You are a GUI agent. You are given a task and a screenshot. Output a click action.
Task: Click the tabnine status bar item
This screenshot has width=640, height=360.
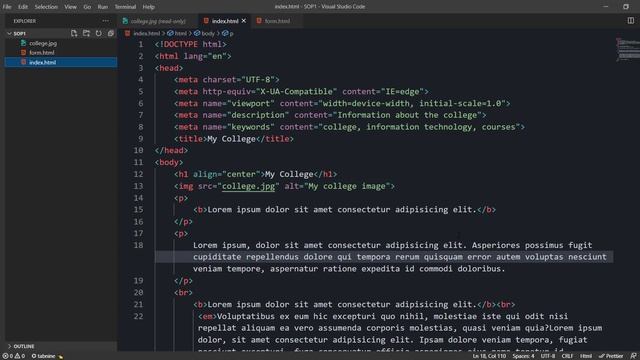[47, 356]
